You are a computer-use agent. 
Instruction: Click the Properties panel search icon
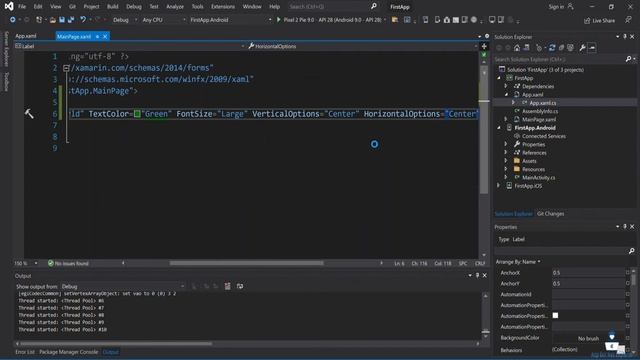631,251
